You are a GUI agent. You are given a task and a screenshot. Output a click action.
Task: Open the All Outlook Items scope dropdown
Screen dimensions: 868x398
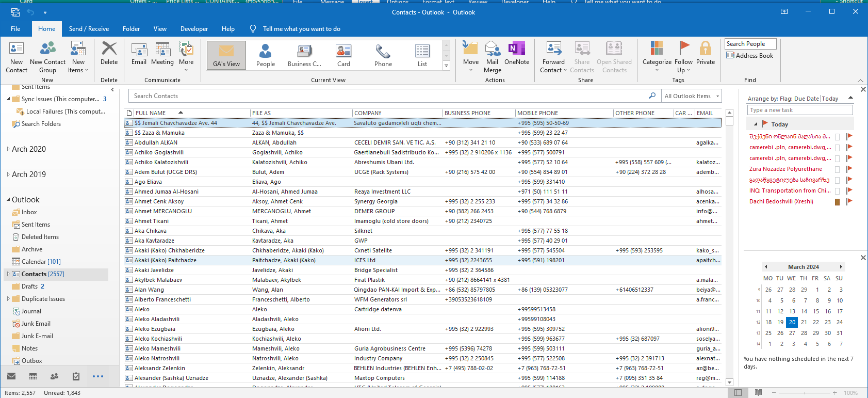tap(691, 96)
